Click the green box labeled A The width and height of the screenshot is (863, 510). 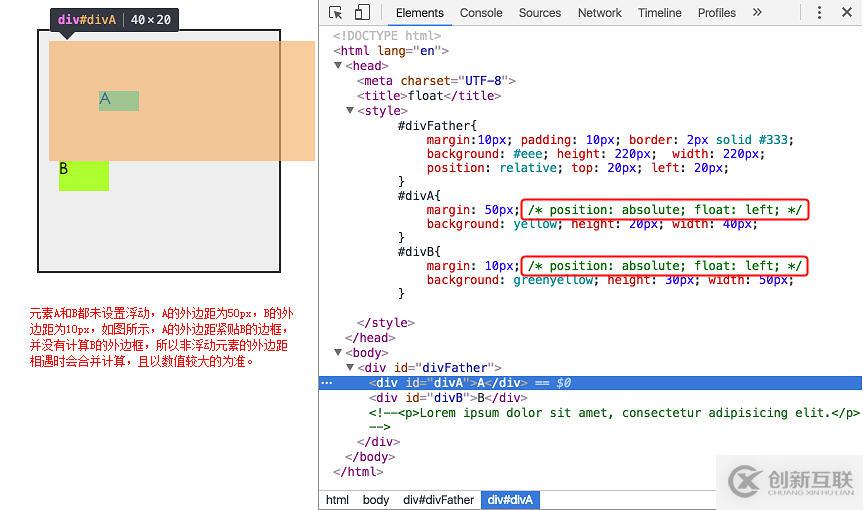119,101
